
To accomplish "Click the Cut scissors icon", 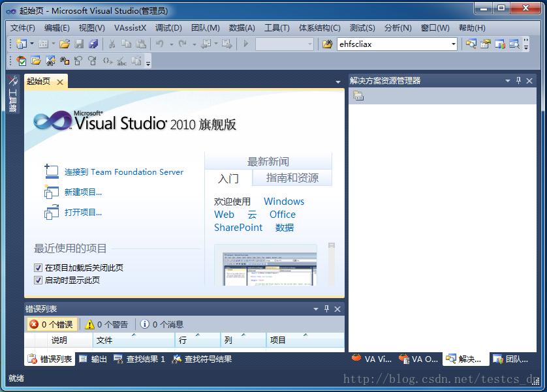I will click(112, 44).
